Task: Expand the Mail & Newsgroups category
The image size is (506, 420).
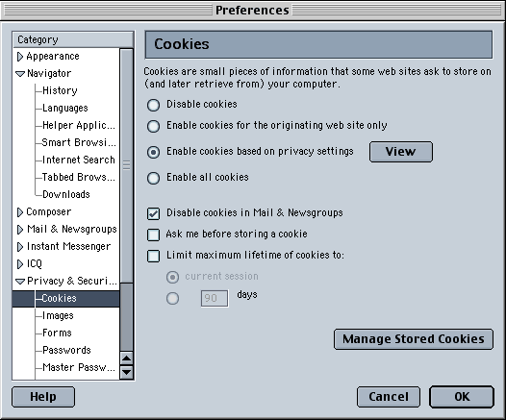Action: point(20,230)
